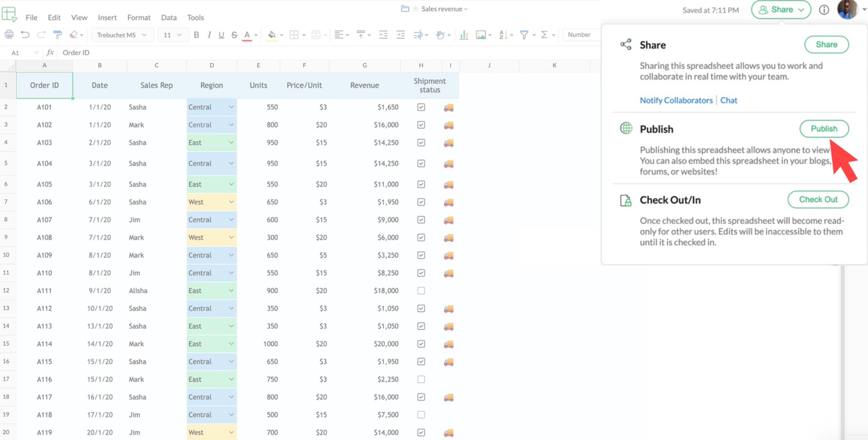
Task: Open Region dropdown for order A106
Action: pyautogui.click(x=231, y=202)
